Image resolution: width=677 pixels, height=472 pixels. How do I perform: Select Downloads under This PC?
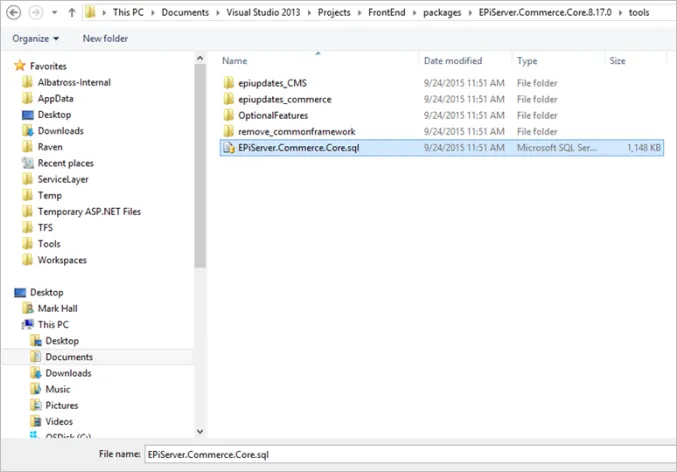pos(68,373)
